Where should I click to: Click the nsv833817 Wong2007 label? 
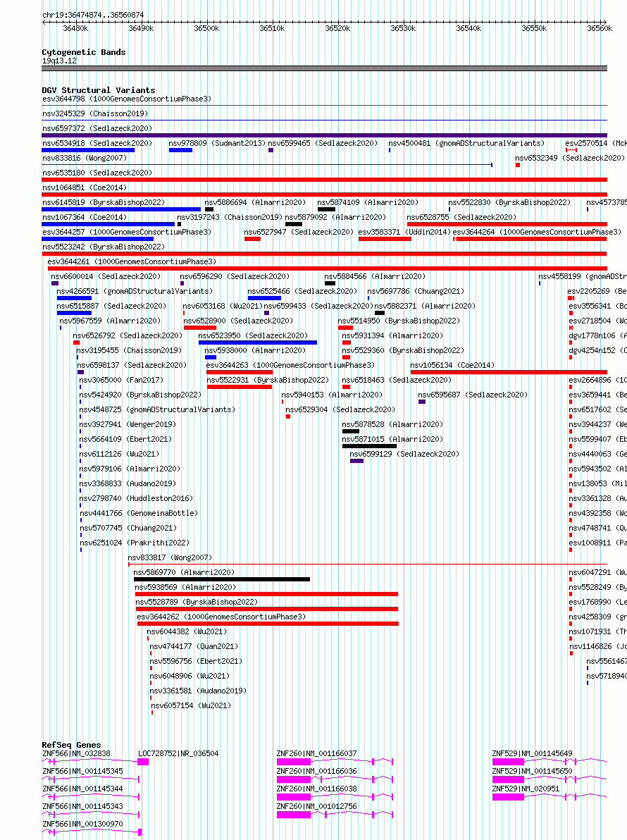(x=170, y=557)
